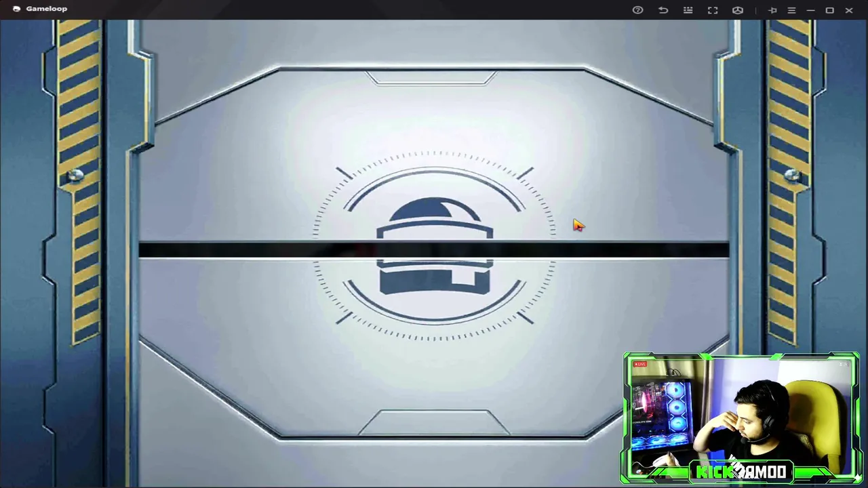Click the Gameloop logo icon in the title bar
The image size is (868, 488).
click(x=16, y=9)
